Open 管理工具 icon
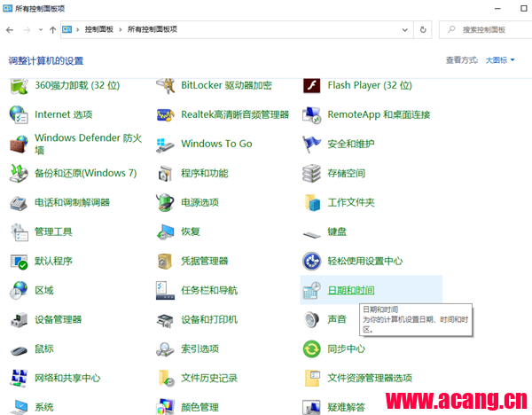The height and width of the screenshot is (415, 532). (x=20, y=232)
